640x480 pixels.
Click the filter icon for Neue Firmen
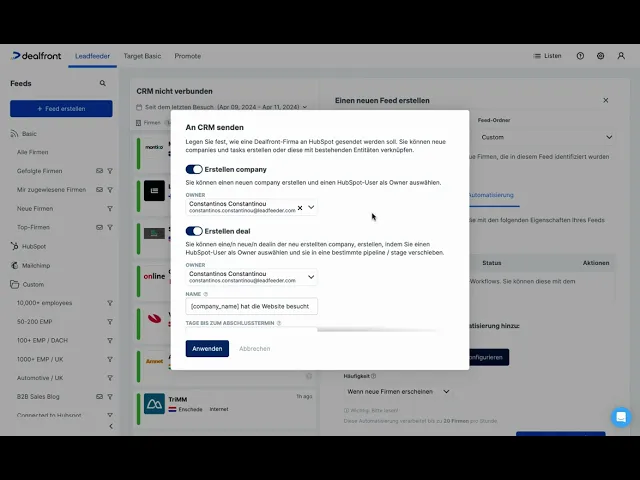click(110, 209)
